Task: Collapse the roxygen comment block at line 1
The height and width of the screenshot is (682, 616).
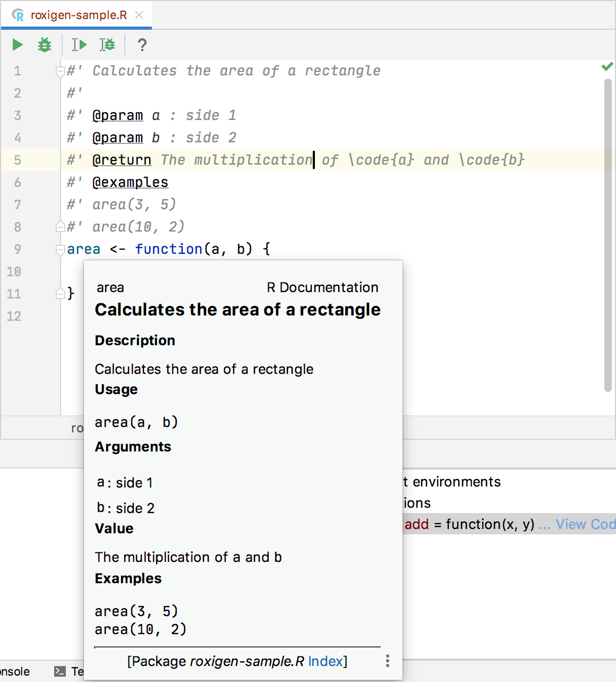Action: click(60, 71)
